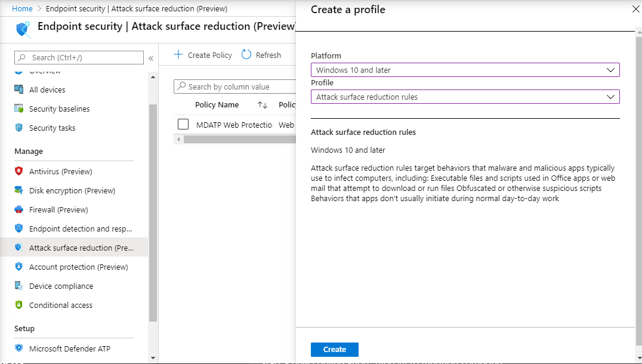Click the Device compliance icon

click(18, 286)
